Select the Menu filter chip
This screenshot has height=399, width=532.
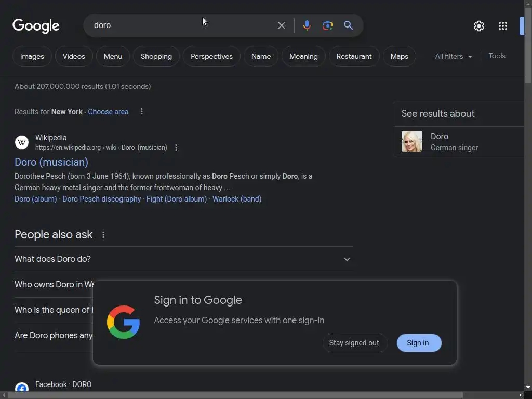click(x=113, y=56)
